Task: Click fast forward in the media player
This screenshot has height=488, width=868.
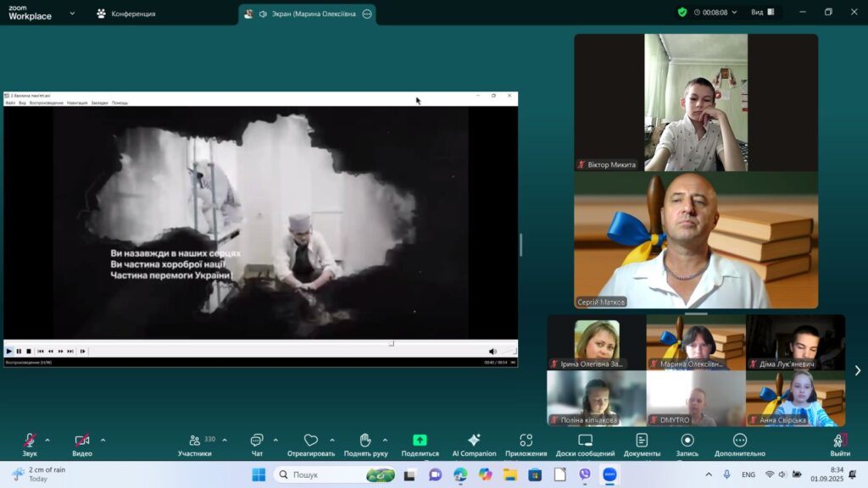Action: [x=60, y=352]
